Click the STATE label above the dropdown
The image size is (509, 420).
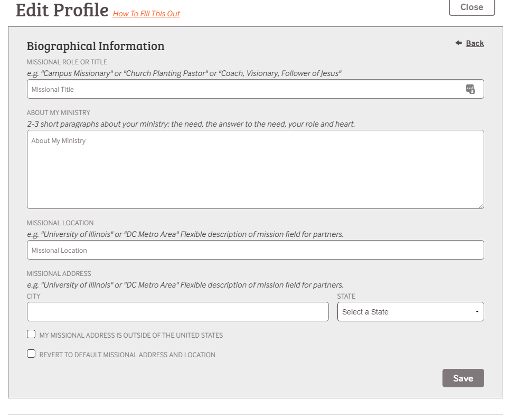[346, 297]
